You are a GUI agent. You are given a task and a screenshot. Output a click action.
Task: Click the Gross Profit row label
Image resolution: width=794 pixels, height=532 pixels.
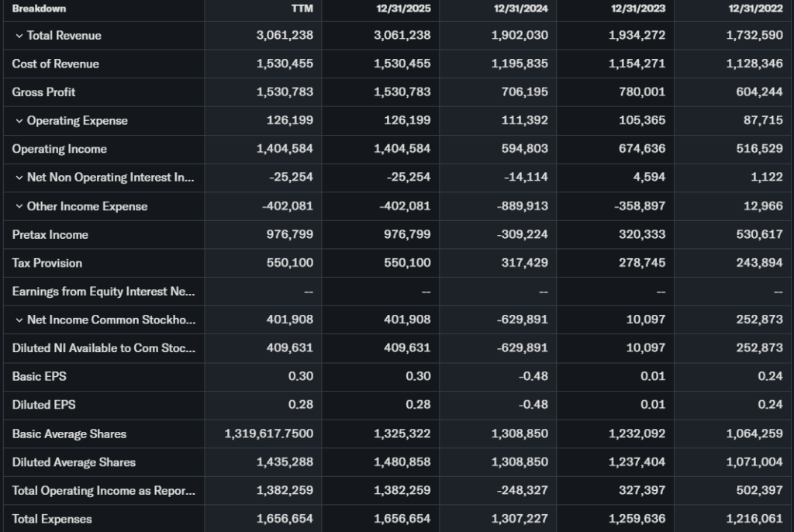[43, 92]
